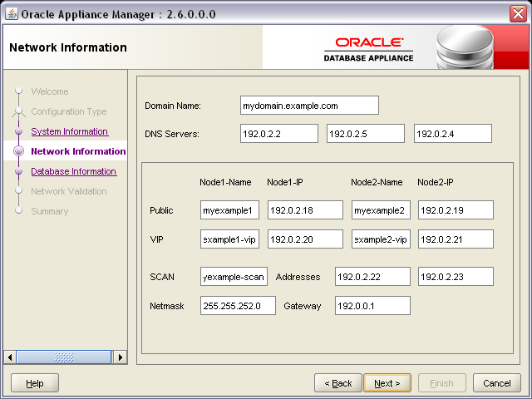Go back with the Back button
The height and width of the screenshot is (399, 532).
pyautogui.click(x=338, y=383)
